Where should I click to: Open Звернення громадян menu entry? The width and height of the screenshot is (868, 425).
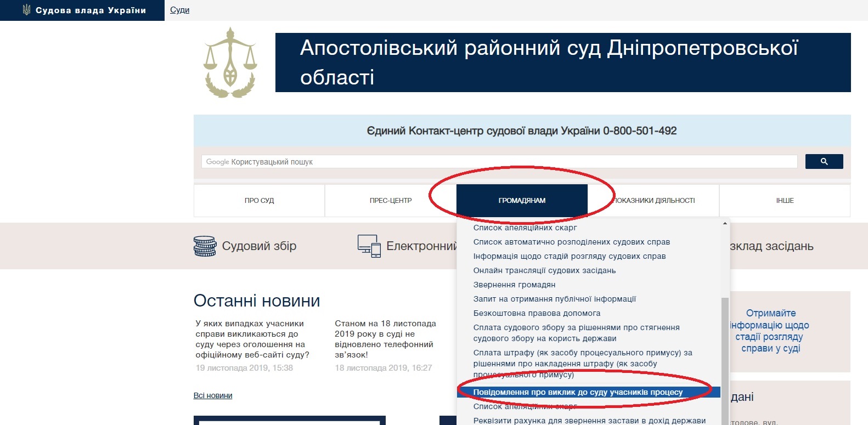[x=514, y=285]
